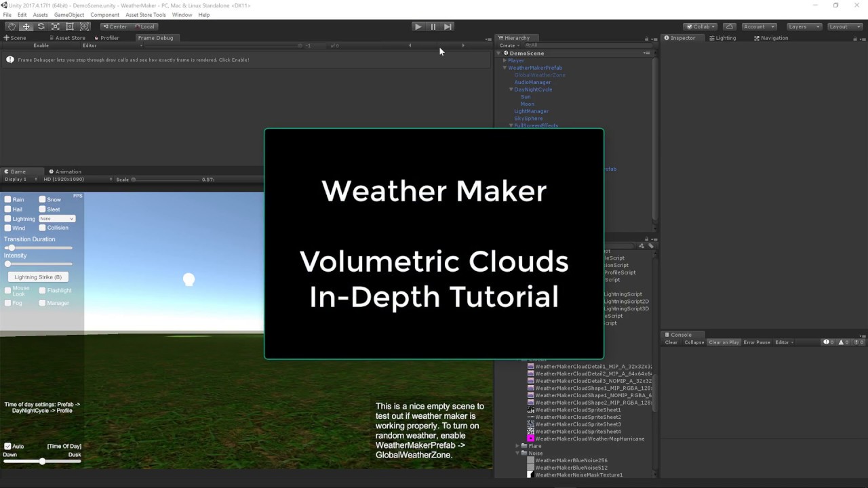Uncheck the Auto time of day checkbox
The height and width of the screenshot is (488, 868).
[7, 446]
